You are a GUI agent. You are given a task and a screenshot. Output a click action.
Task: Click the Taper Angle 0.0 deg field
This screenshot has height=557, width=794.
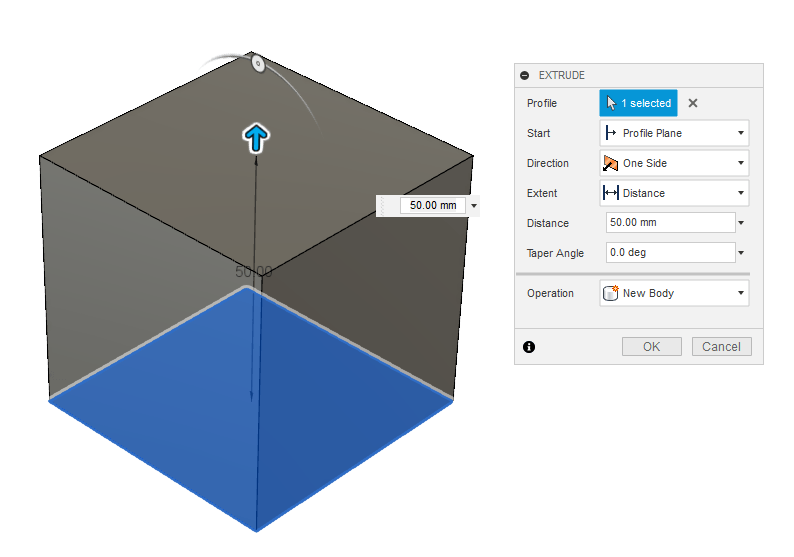(670, 252)
